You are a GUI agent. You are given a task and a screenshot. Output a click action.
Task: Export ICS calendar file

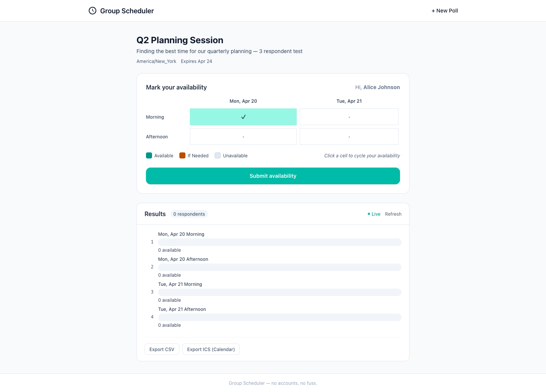point(211,349)
